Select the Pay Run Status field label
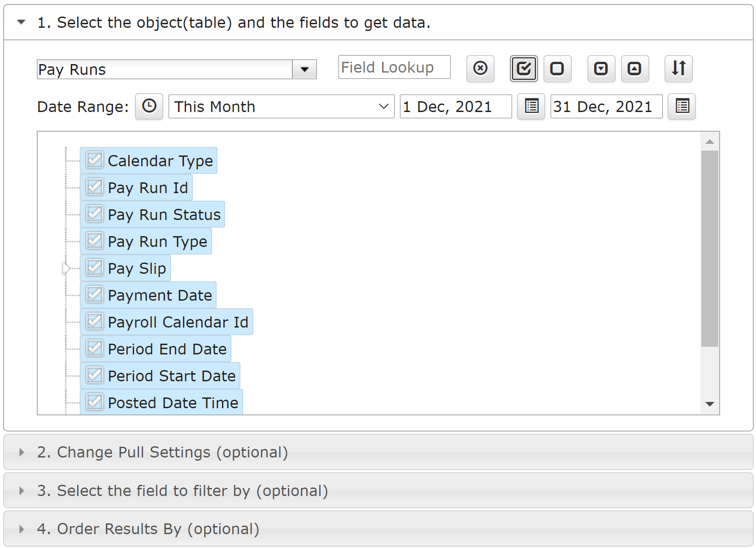756x548 pixels. pos(164,215)
